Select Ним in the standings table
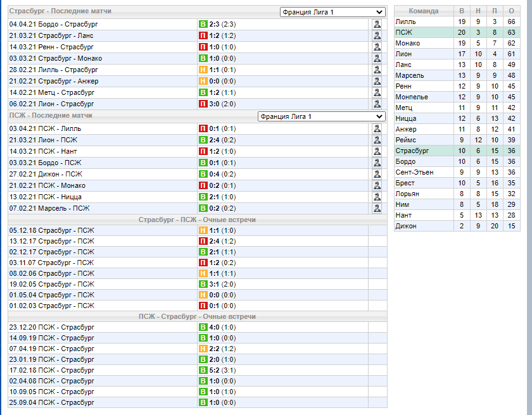 (x=457, y=204)
